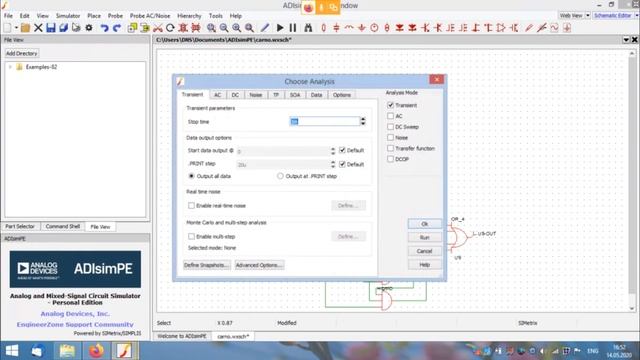Place the triangle op-amp symbol
Image resolution: width=640 pixels, height=360 pixels.
[x=501, y=28]
